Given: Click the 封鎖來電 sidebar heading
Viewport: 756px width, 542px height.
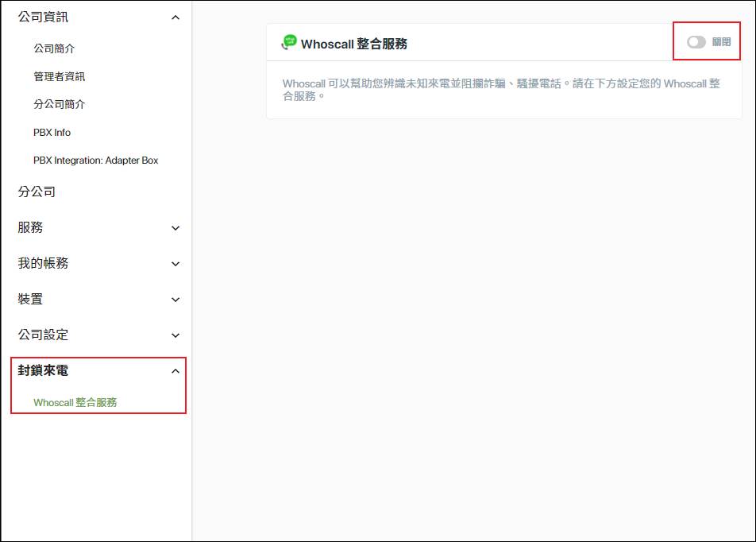Looking at the screenshot, I should [43, 370].
